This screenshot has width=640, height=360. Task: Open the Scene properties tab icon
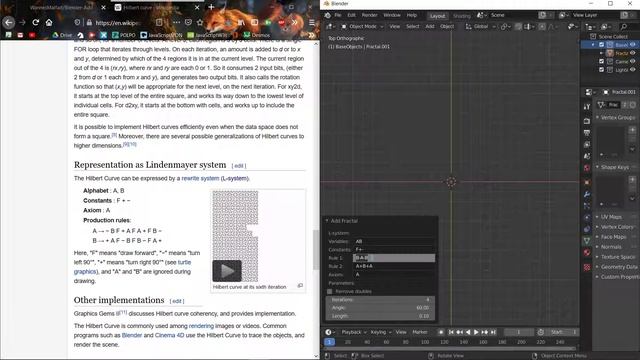pos(587,156)
